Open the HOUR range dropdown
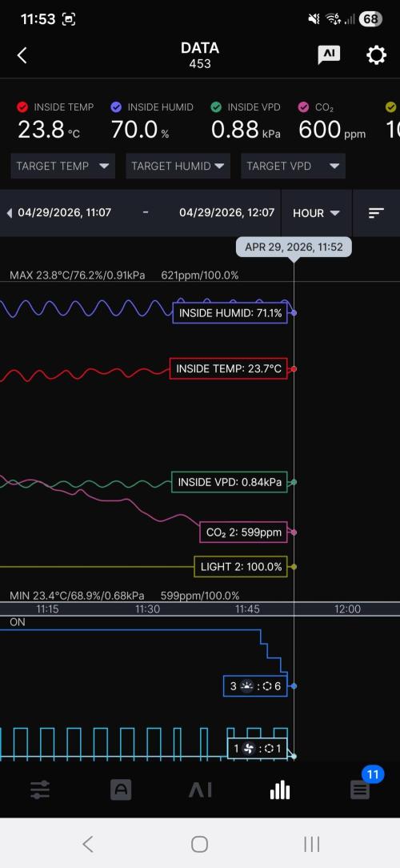Viewport: 400px width, 868px height. [317, 213]
